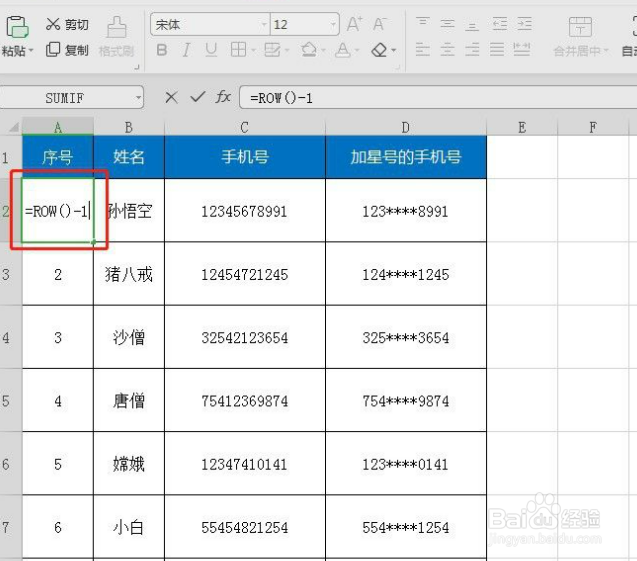Viewport: 637px width, 561px height.
Task: Click the 剪切 cut button
Action: point(67,24)
